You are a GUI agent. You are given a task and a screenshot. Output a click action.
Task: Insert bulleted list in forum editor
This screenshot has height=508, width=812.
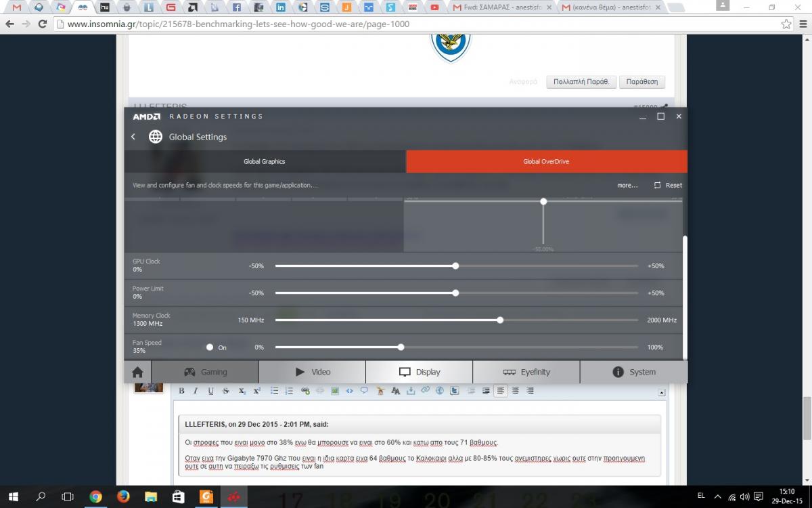[275, 391]
